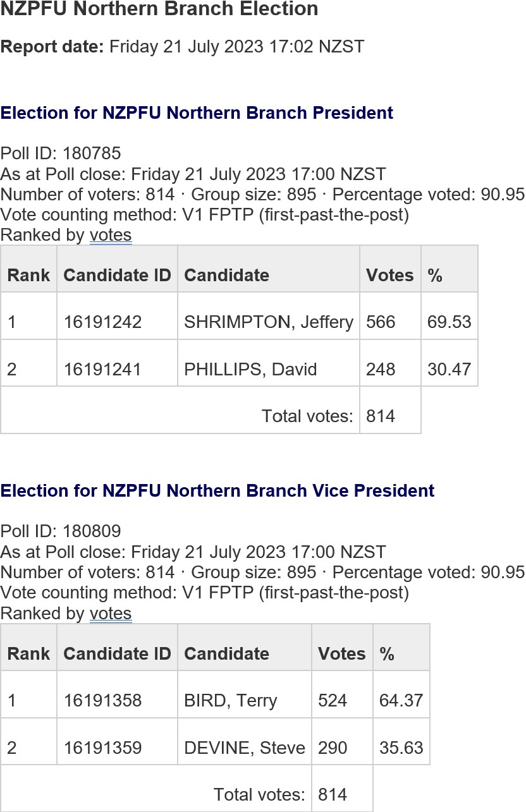This screenshot has width=526, height=812.
Task: Click the Votes column header in President table
Action: click(x=390, y=275)
